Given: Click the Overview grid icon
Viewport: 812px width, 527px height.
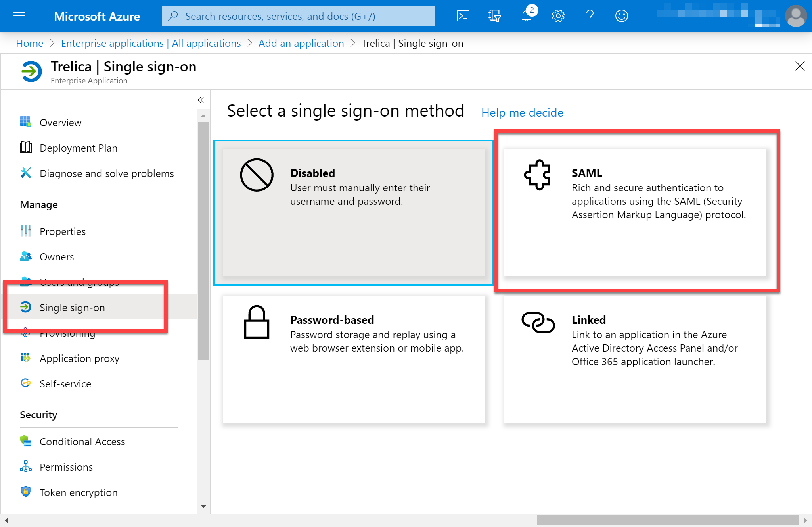Looking at the screenshot, I should coord(26,122).
